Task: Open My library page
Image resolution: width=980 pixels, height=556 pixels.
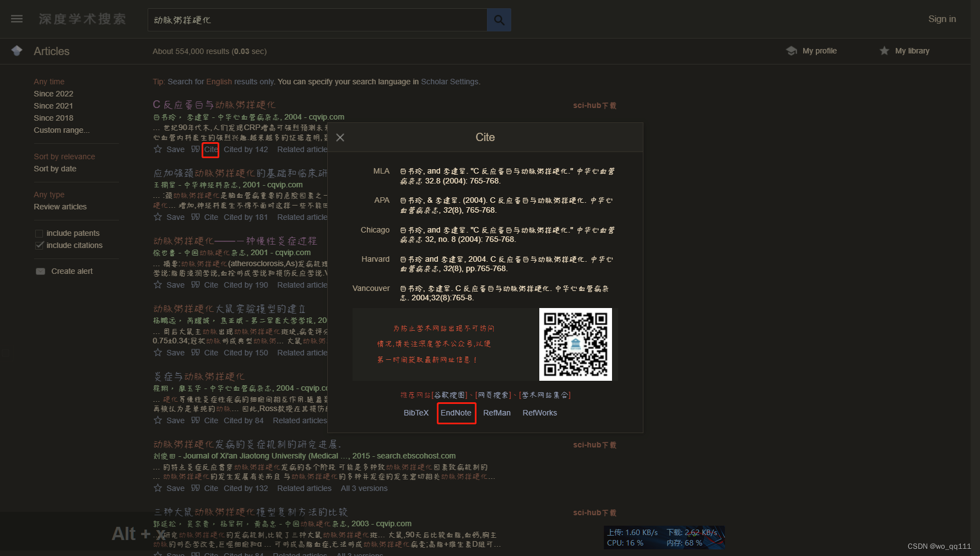Action: click(x=912, y=51)
